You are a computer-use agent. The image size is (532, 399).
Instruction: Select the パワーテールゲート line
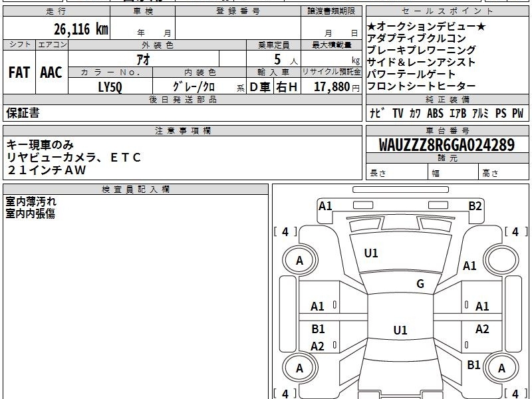click(x=411, y=74)
